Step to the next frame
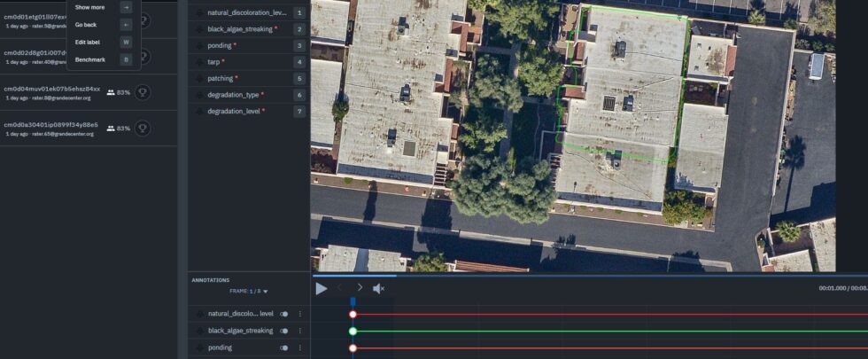Viewport: 868px width, 359px height. [x=360, y=288]
